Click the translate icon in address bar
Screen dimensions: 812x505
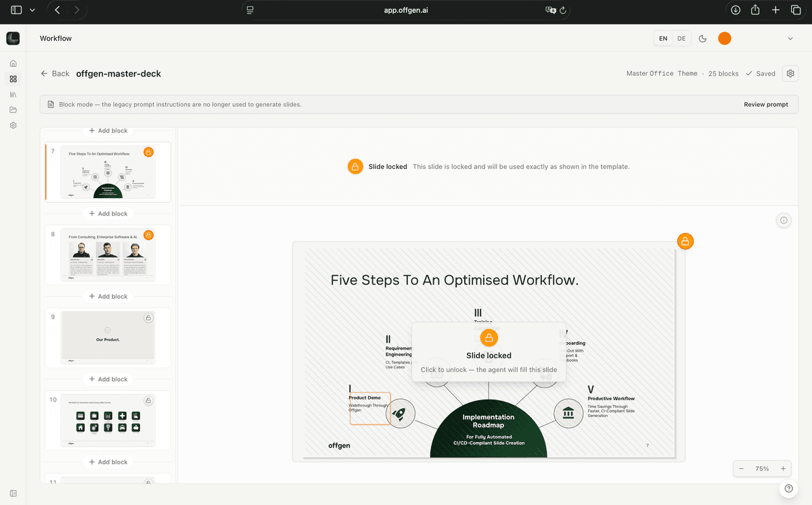pyautogui.click(x=551, y=10)
